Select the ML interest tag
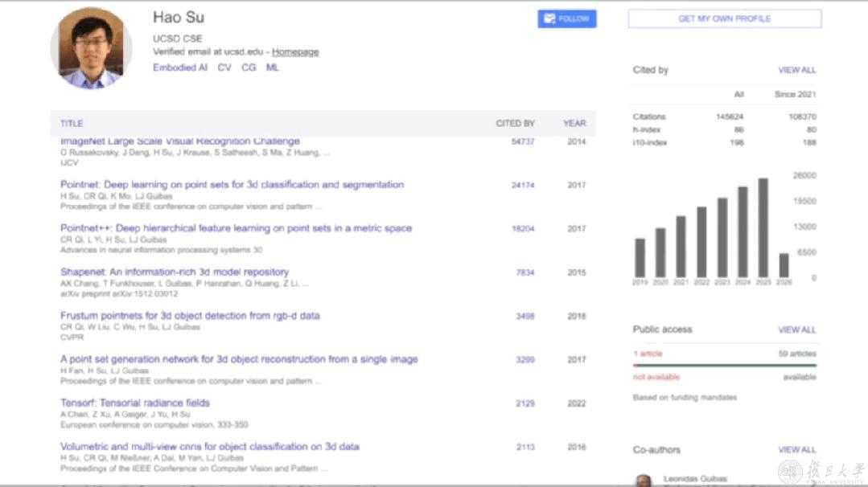This screenshot has height=487, width=868. tap(273, 68)
